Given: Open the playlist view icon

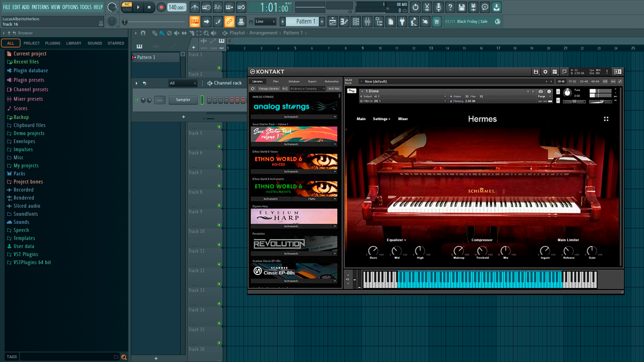Looking at the screenshot, I should pyautogui.click(x=332, y=22).
